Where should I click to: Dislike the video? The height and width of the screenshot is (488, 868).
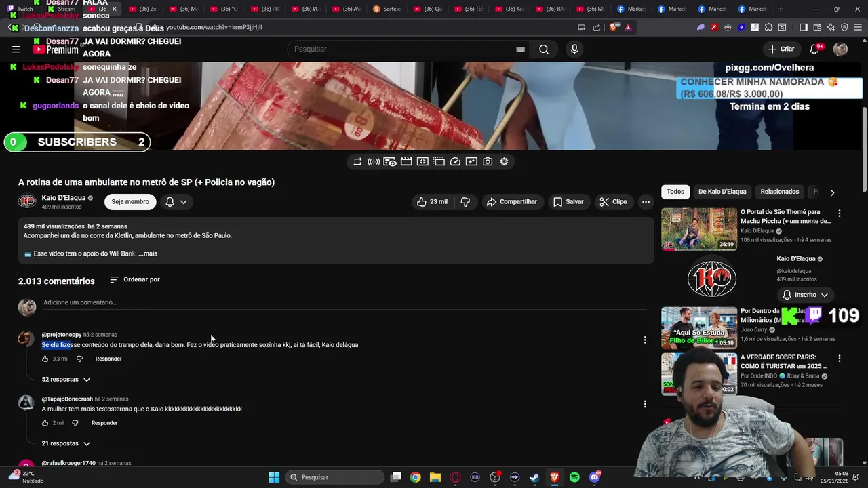pyautogui.click(x=465, y=201)
